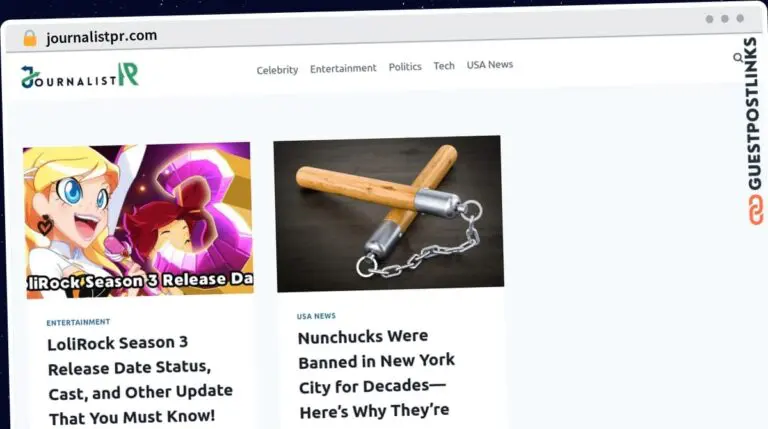Viewport: 768px width, 429px height.
Task: Click the journalistpr.com address text
Action: click(102, 37)
